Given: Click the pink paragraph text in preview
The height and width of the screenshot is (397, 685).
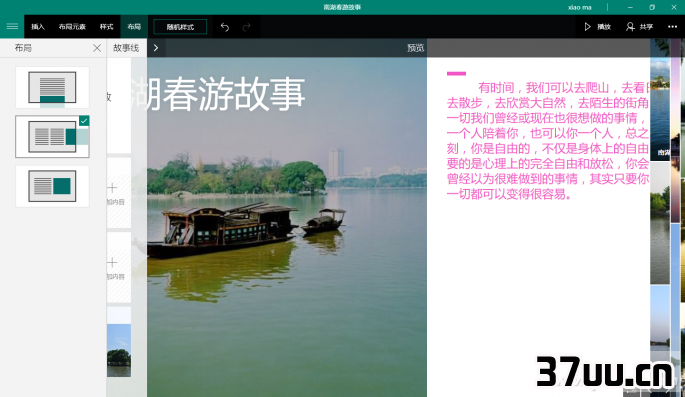Looking at the screenshot, I should 548,141.
